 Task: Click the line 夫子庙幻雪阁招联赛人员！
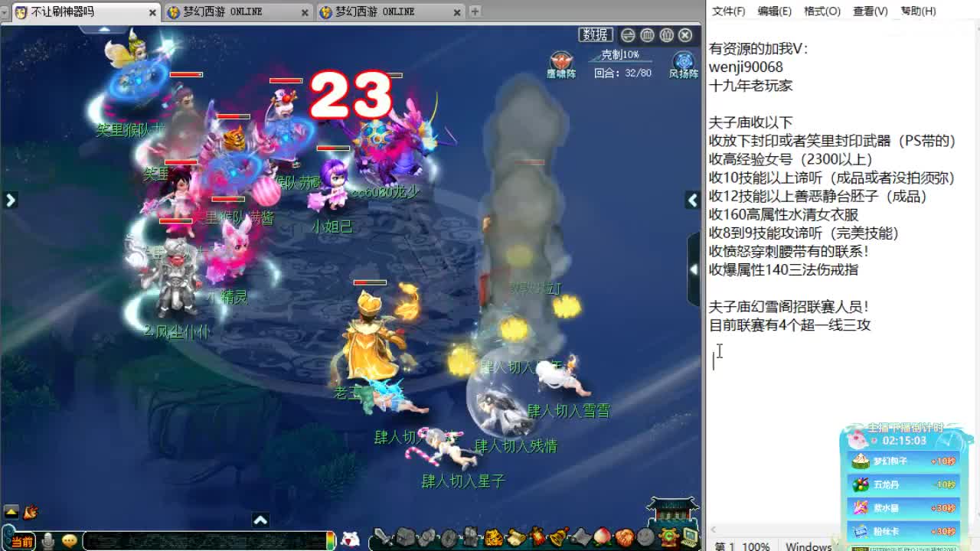coord(789,306)
